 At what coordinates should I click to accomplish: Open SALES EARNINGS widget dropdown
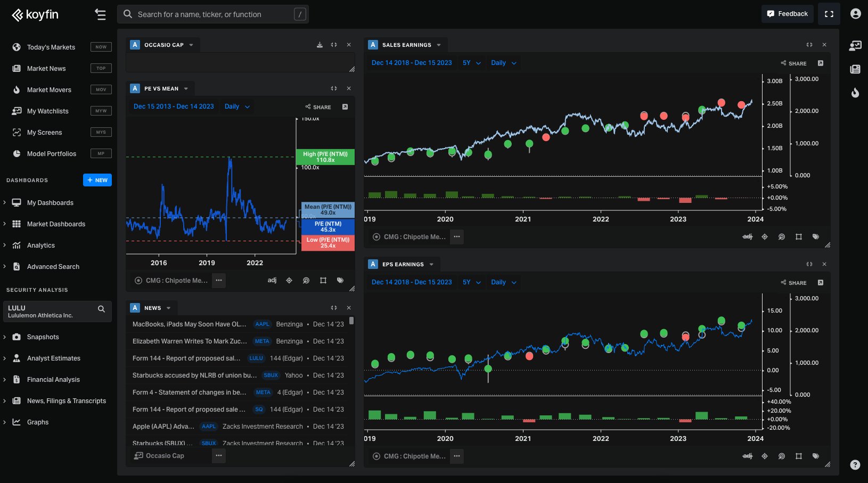coord(439,45)
